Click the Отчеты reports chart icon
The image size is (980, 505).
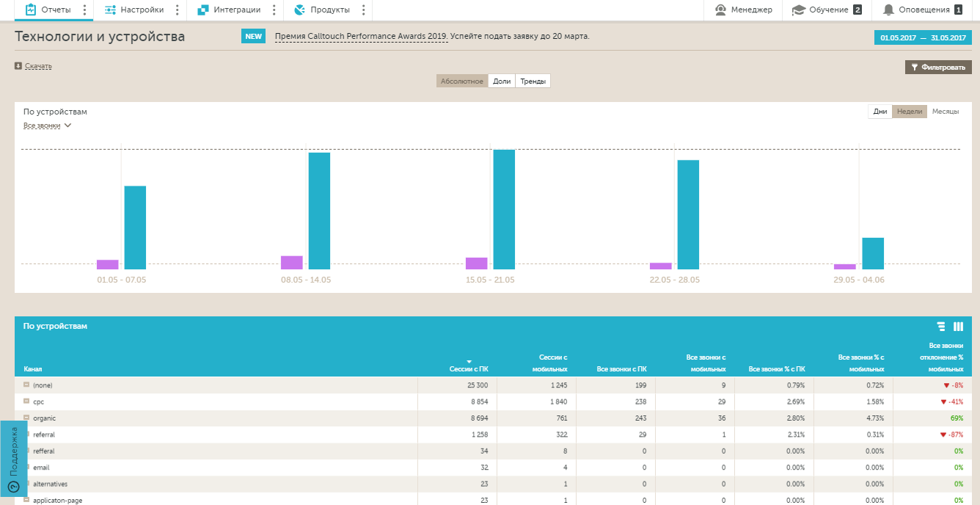pos(31,10)
